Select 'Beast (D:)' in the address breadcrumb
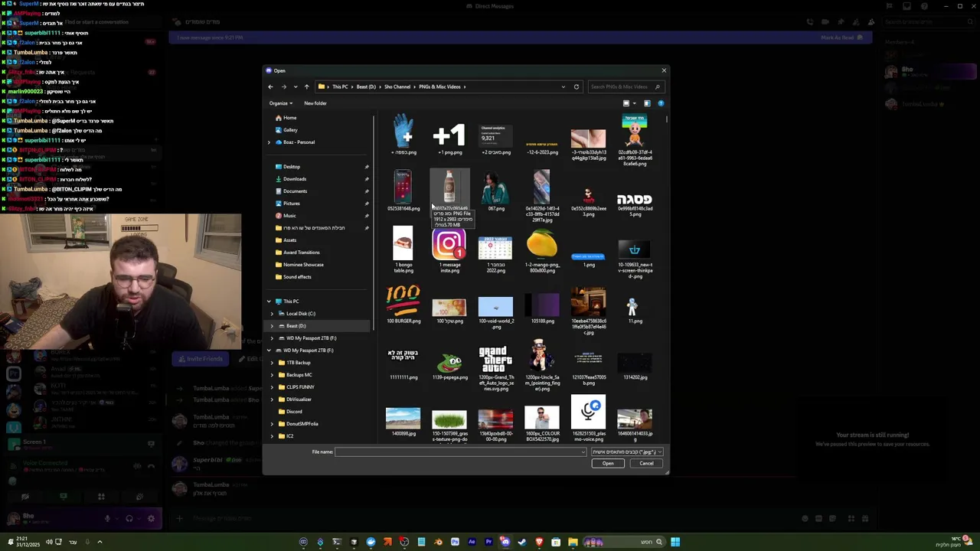This screenshot has width=980, height=551. [366, 86]
